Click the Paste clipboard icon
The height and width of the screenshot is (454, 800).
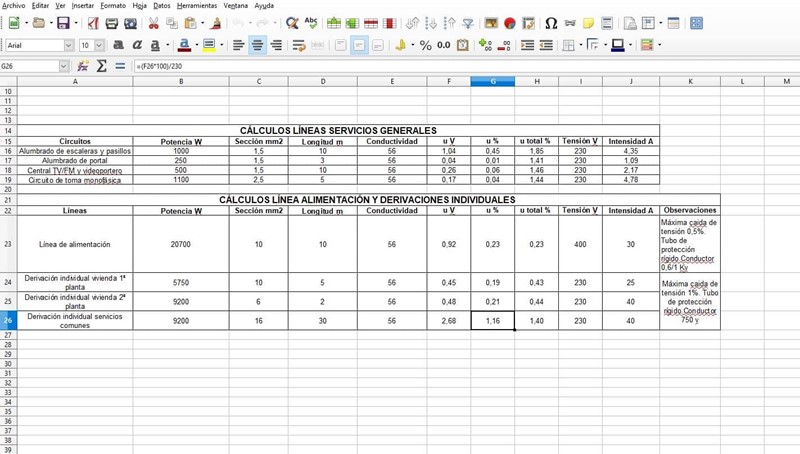click(190, 23)
